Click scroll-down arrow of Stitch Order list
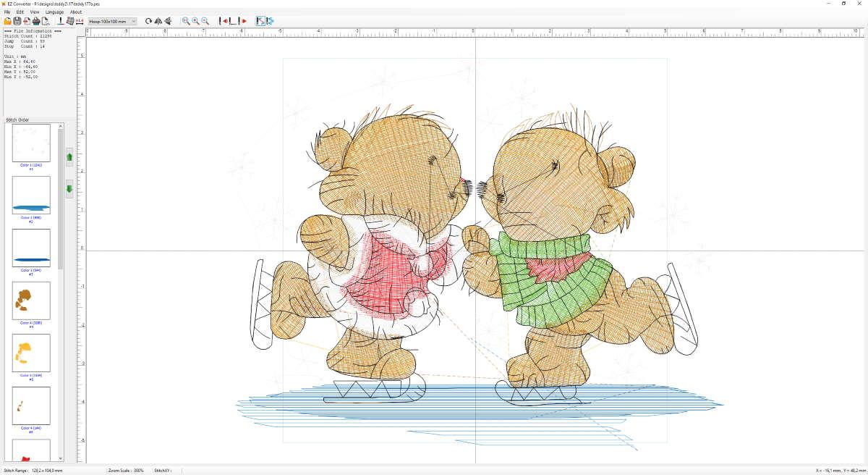The image size is (868, 475). click(61, 458)
